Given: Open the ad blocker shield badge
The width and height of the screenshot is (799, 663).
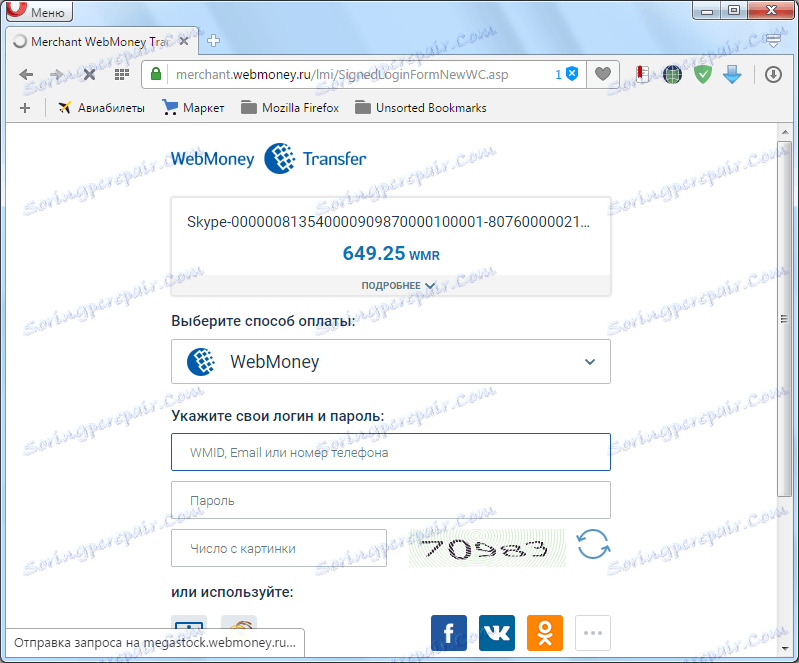Looking at the screenshot, I should point(567,74).
